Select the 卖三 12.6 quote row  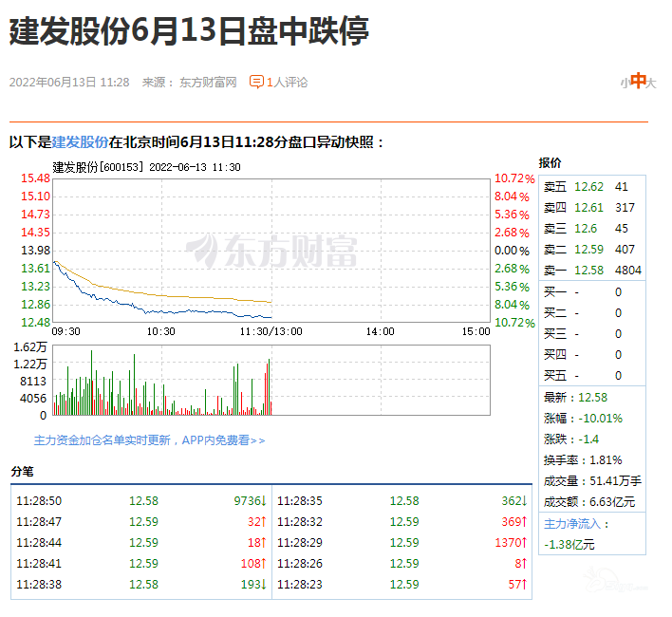pos(592,229)
